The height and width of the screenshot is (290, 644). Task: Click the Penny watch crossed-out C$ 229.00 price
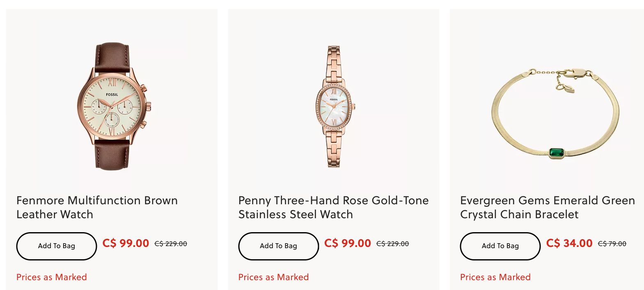[393, 244]
